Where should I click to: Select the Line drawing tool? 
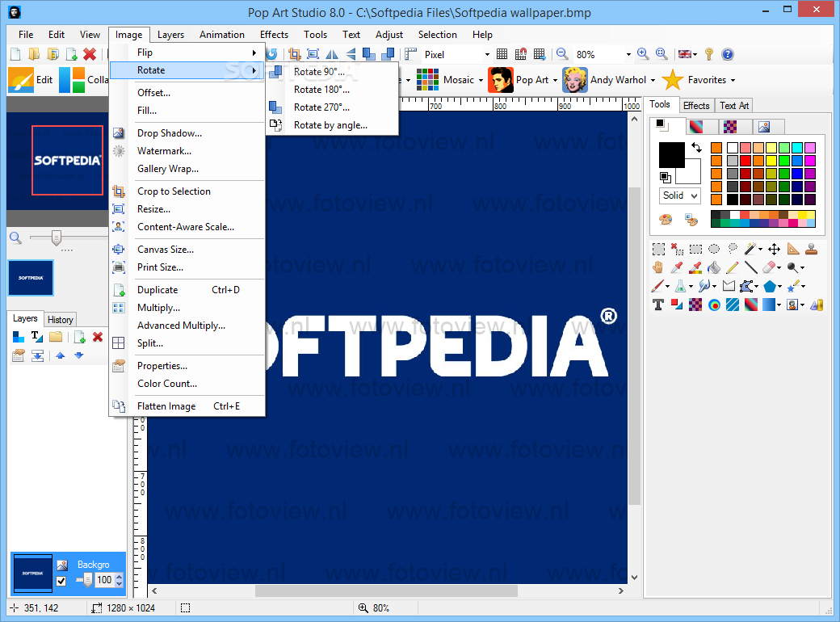coord(750,267)
